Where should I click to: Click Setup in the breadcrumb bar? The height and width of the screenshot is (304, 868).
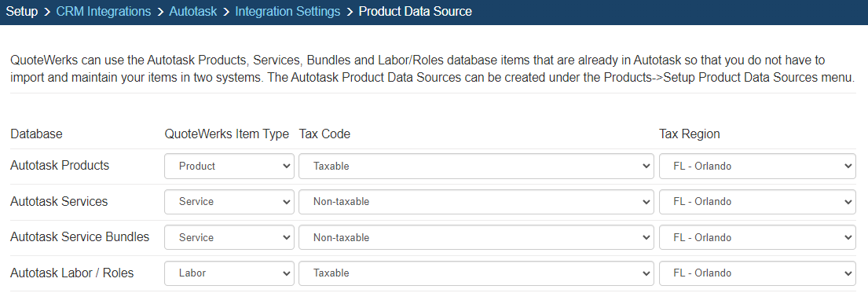point(22,11)
